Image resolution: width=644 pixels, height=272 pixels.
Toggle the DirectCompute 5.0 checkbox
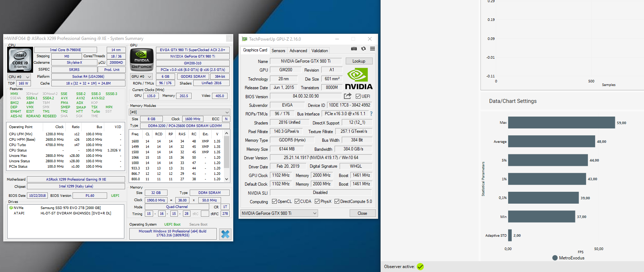337,201
